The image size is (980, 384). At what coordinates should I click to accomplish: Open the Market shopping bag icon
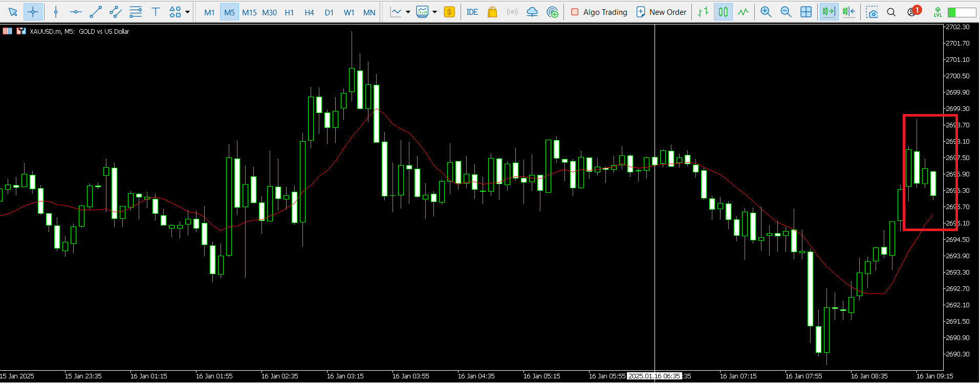pyautogui.click(x=492, y=12)
